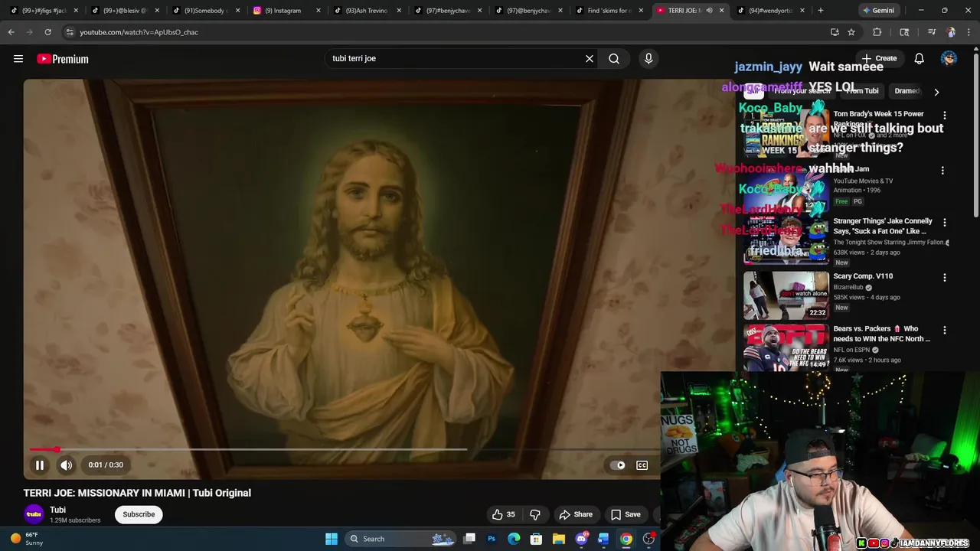Image resolution: width=980 pixels, height=551 pixels.
Task: Open a new browser tab
Action: pos(820,11)
